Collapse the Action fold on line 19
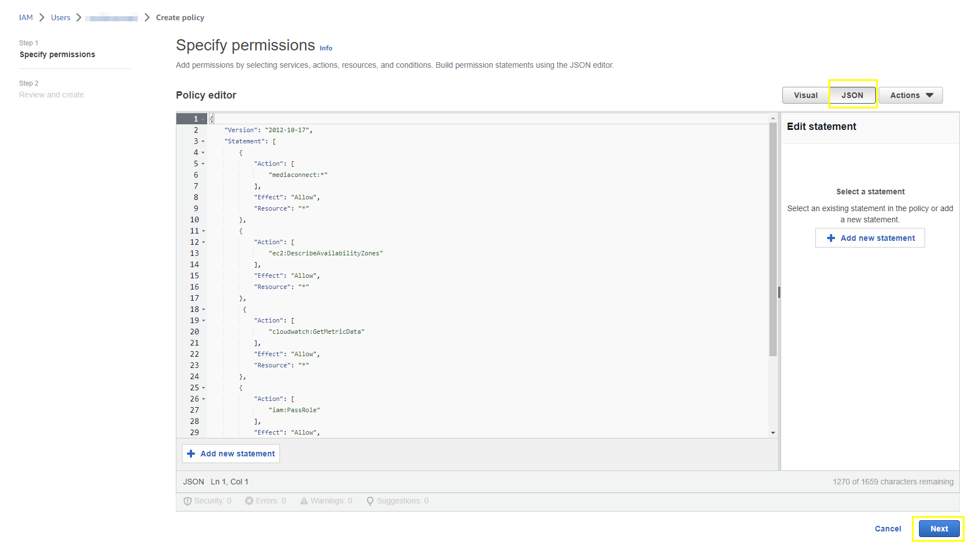 tap(203, 321)
